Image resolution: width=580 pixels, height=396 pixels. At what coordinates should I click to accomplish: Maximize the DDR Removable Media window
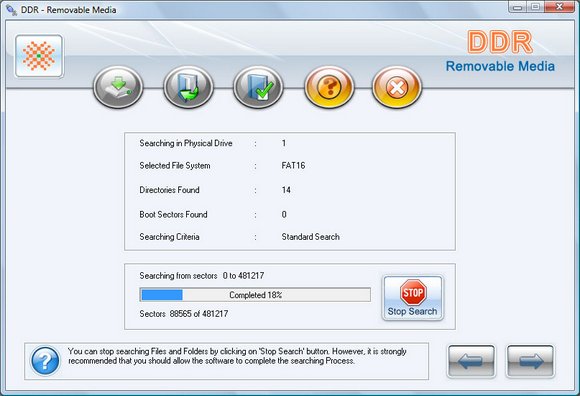(535, 7)
